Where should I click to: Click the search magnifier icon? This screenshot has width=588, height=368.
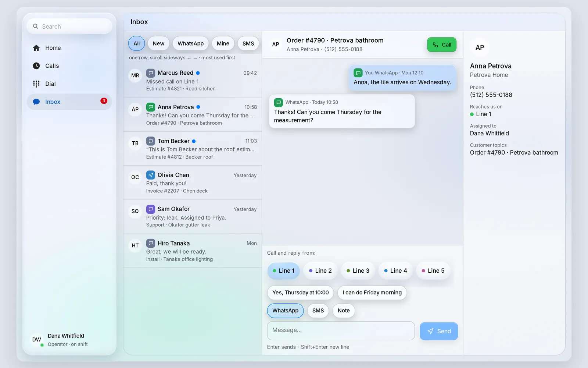click(x=36, y=26)
